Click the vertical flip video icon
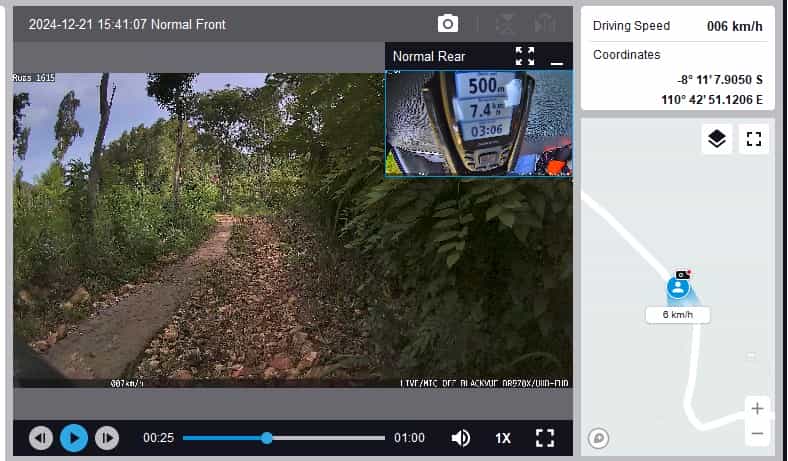 coord(504,23)
